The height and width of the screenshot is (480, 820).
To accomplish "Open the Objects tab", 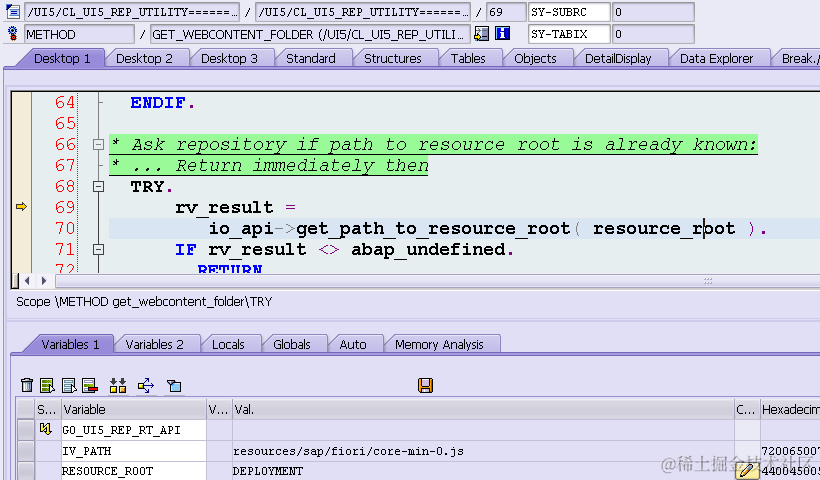I will coord(536,58).
